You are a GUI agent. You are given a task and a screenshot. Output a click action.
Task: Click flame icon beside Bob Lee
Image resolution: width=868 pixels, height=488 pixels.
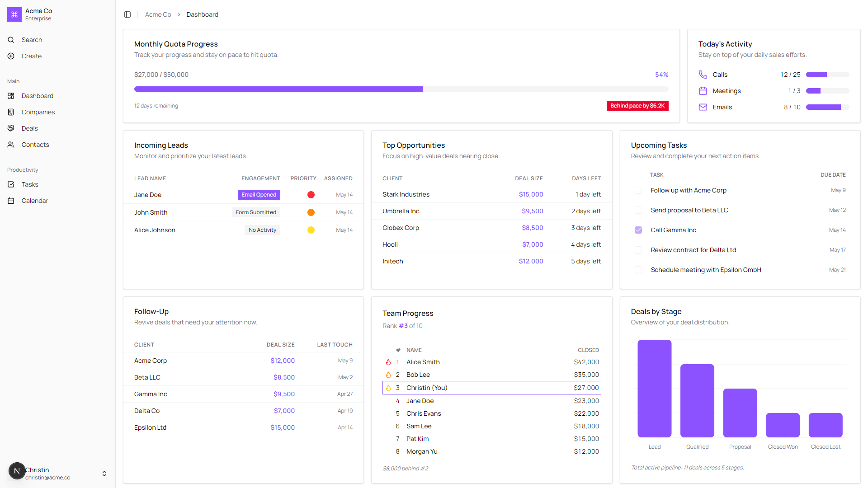click(388, 375)
